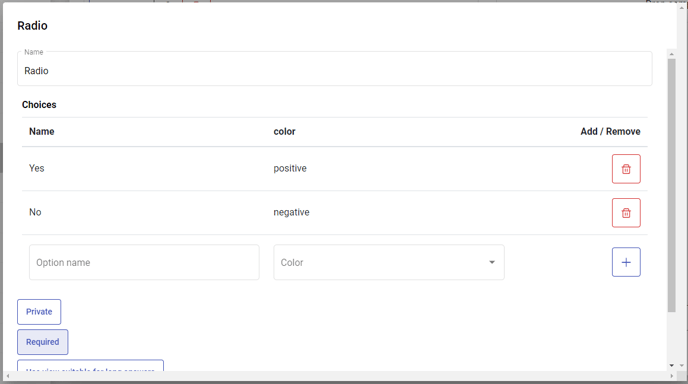Click the horizontal scrollbar right arrow

[671, 376]
